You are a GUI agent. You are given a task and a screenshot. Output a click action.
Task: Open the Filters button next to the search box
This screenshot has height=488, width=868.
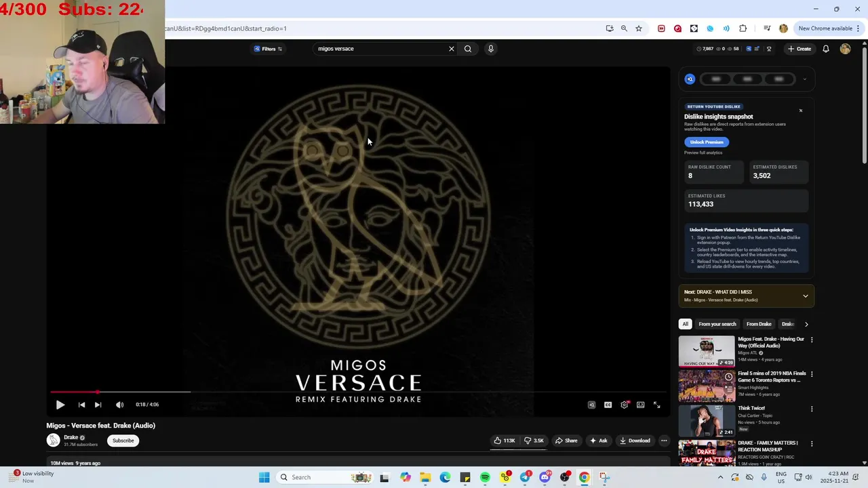pos(268,49)
